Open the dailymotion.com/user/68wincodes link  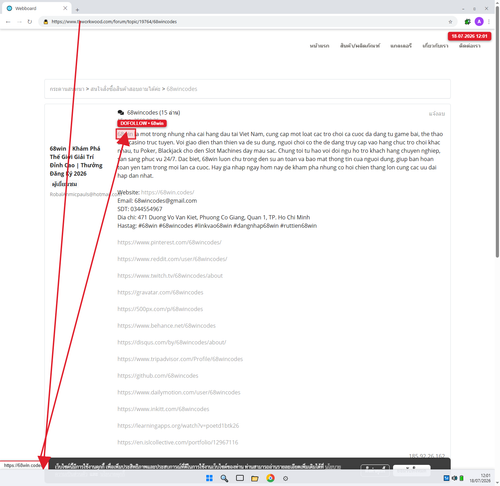(x=179, y=392)
